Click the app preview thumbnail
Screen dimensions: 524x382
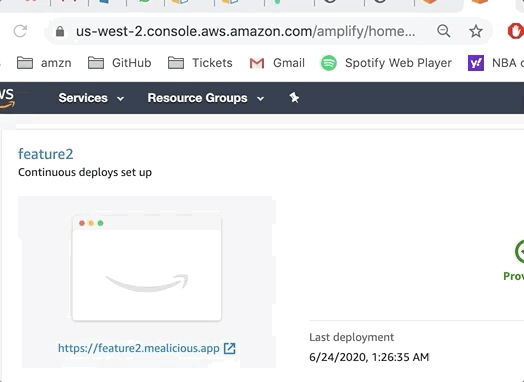point(147,268)
